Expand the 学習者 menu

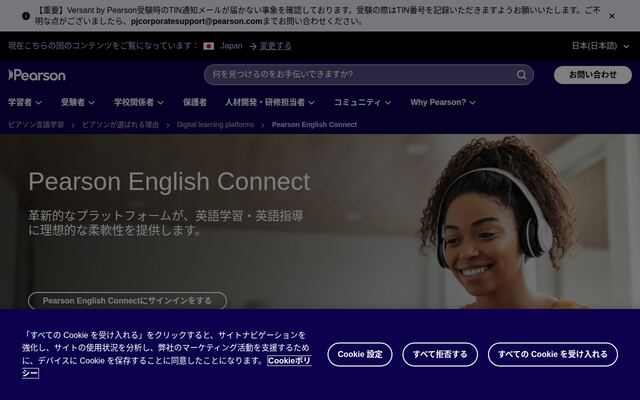pyautogui.click(x=24, y=102)
